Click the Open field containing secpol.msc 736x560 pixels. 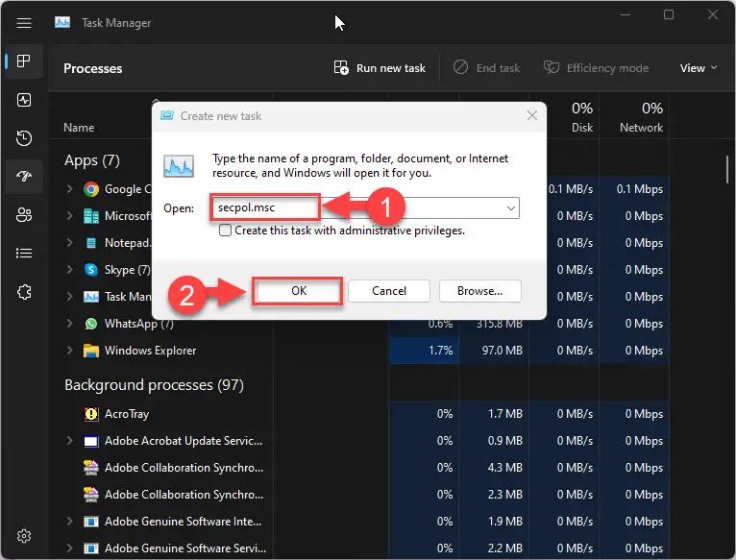pos(366,207)
